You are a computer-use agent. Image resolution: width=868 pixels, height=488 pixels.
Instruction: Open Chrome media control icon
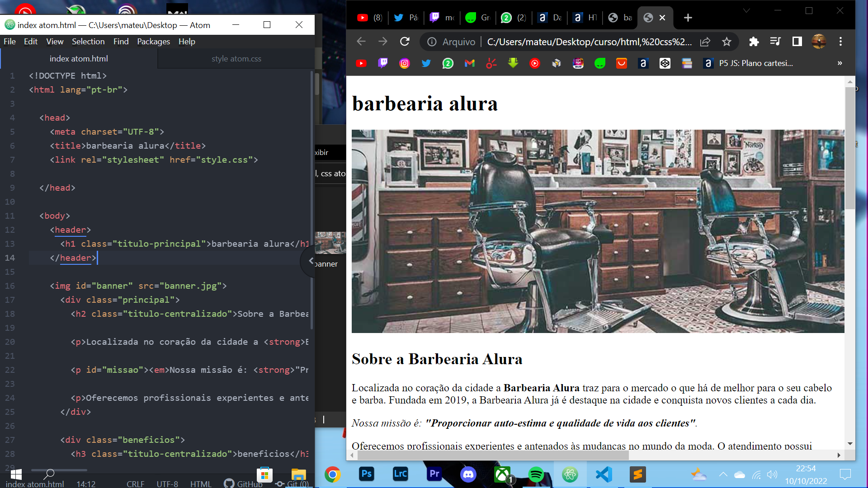coord(775,42)
